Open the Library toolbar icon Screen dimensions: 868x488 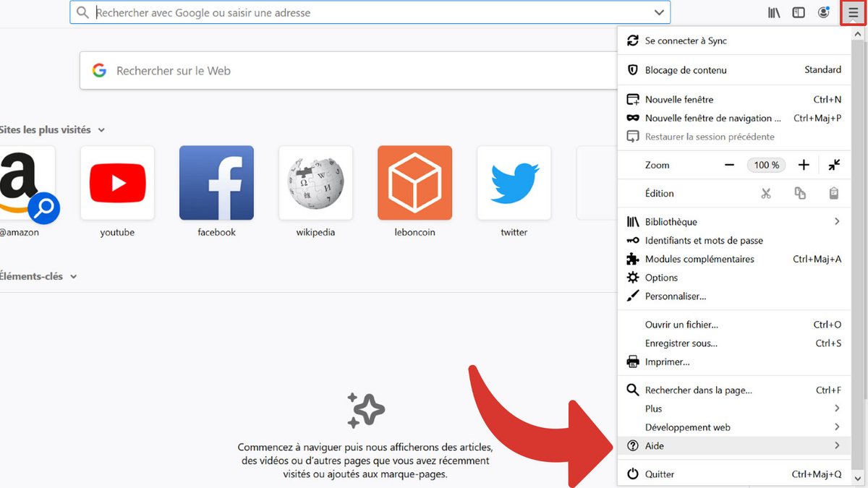coord(773,12)
